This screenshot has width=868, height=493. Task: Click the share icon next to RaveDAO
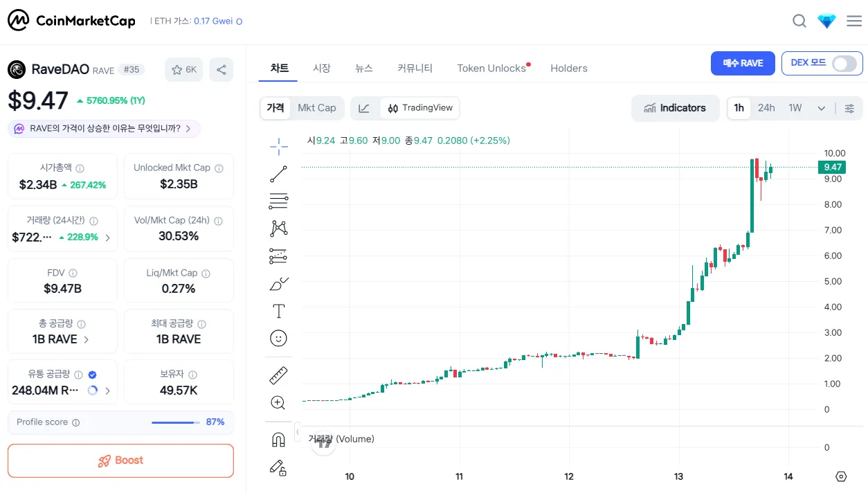click(221, 69)
